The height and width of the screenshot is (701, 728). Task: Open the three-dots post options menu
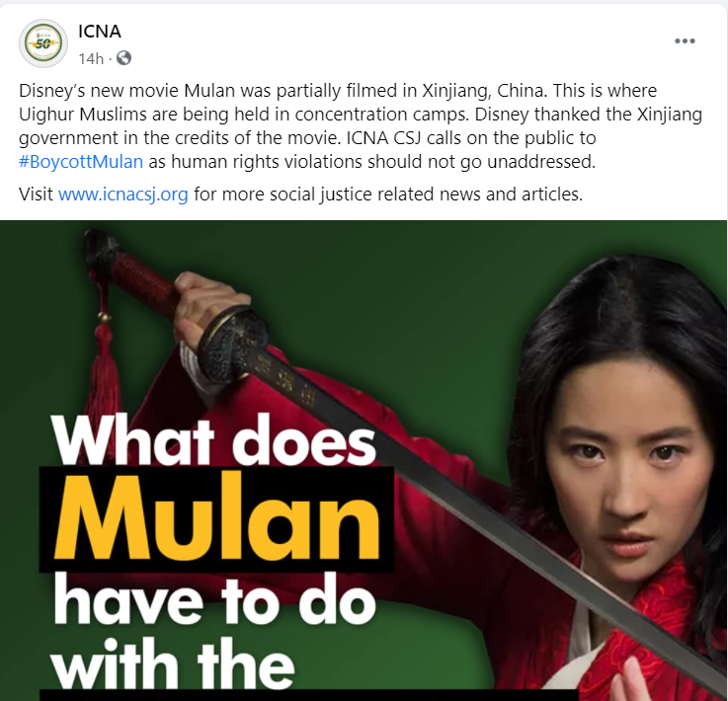685,40
